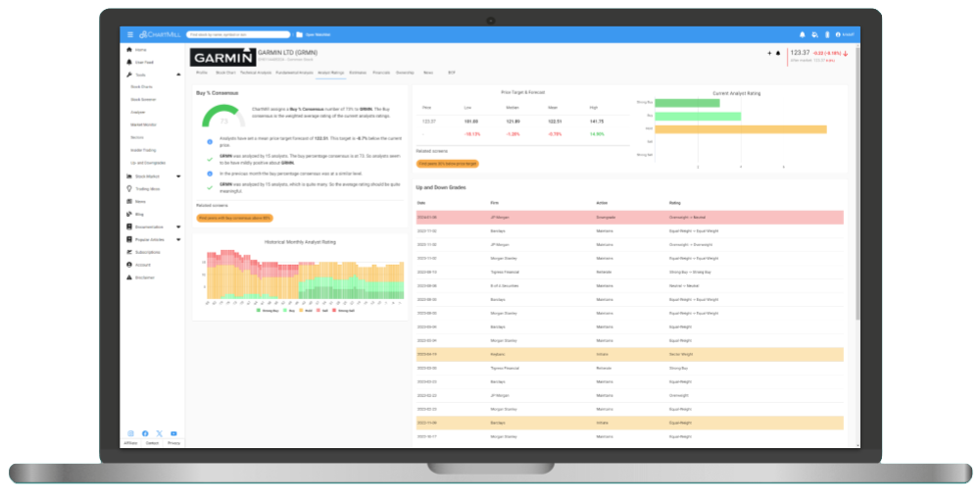980x504 pixels.
Task: Click the Affiliate footer link
Action: pyautogui.click(x=130, y=443)
